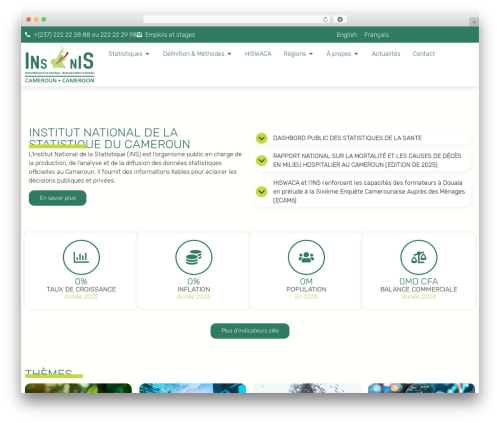The width and height of the screenshot is (500, 423).
Task: Open the Définition & Méthodes dropdown
Action: tap(197, 54)
